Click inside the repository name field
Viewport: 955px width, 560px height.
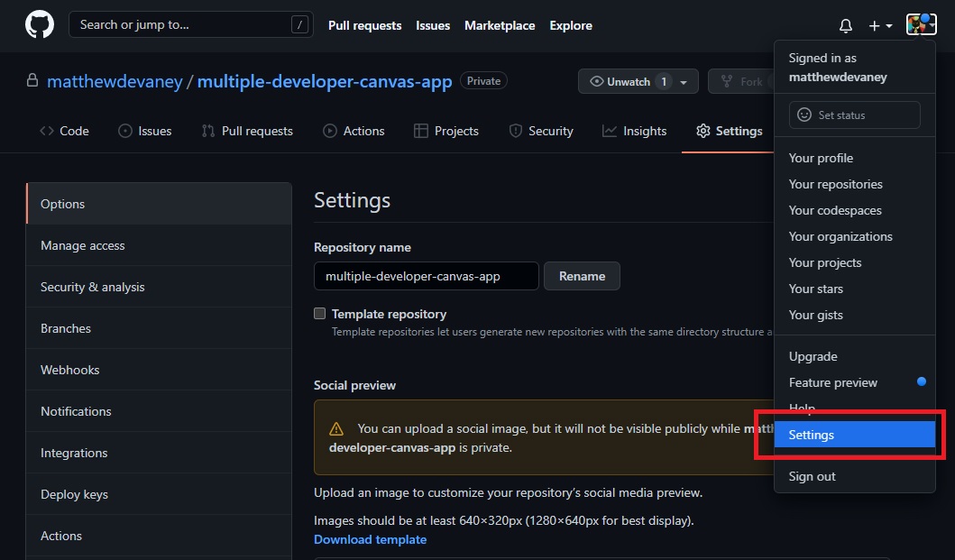coord(426,276)
